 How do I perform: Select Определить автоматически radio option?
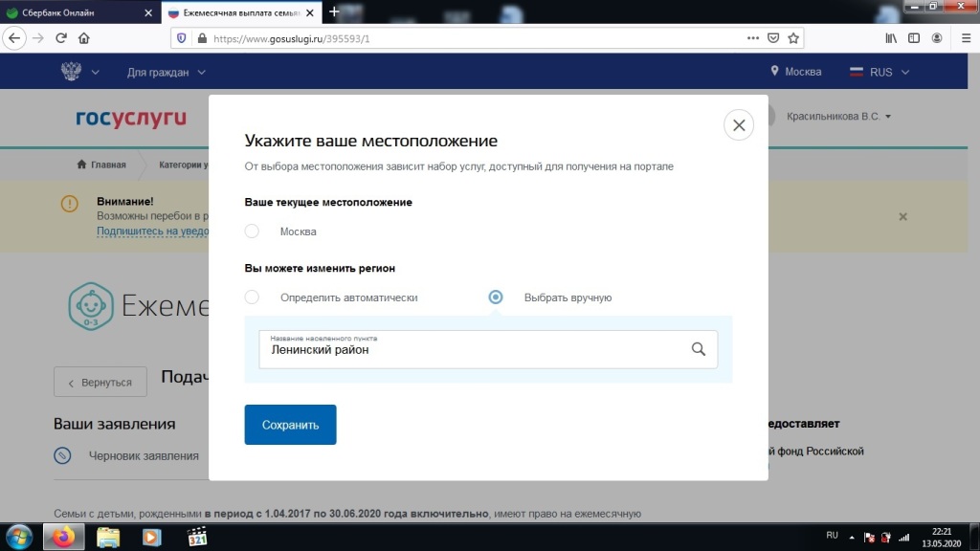click(x=252, y=297)
